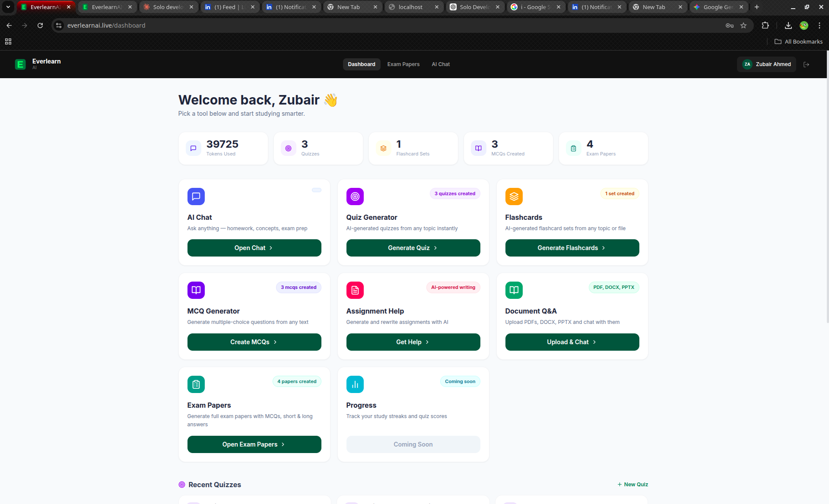Click the Everlearn green E logo
This screenshot has height=504, width=829.
pos(20,64)
